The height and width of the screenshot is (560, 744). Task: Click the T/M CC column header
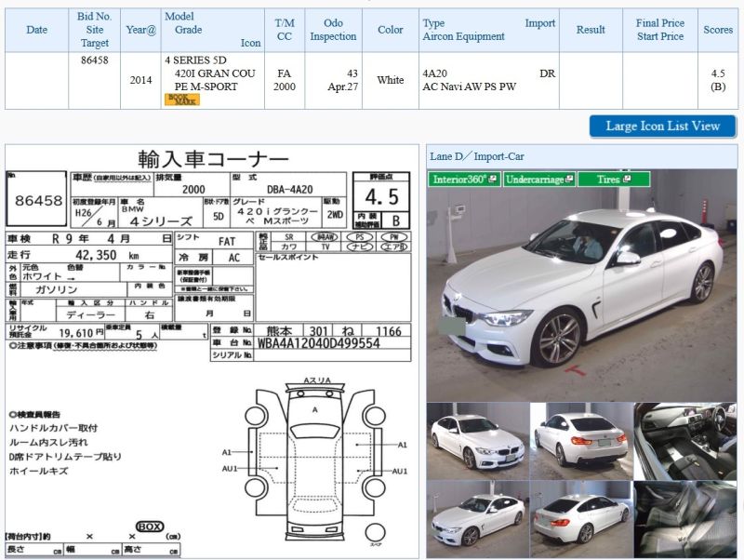click(285, 30)
